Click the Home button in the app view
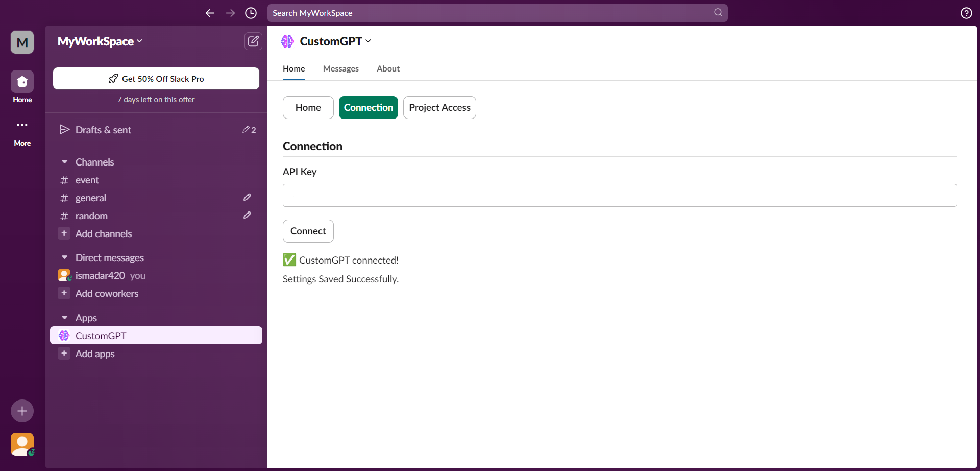The height and width of the screenshot is (471, 980). coord(308,108)
